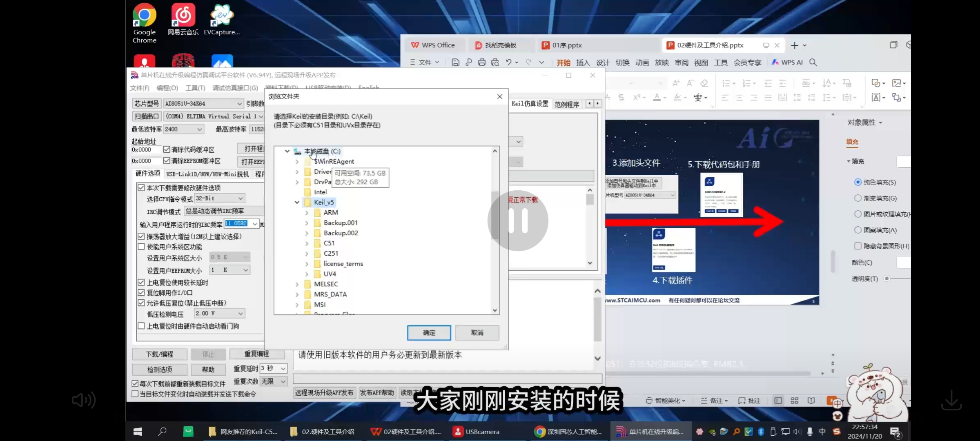
Task: Open the Windows Start menu
Action: point(138,432)
